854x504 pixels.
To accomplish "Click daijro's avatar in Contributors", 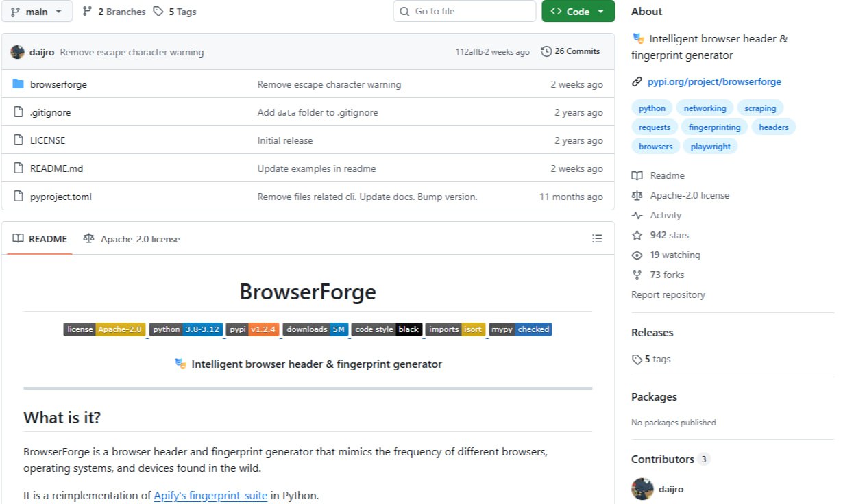I will (642, 489).
